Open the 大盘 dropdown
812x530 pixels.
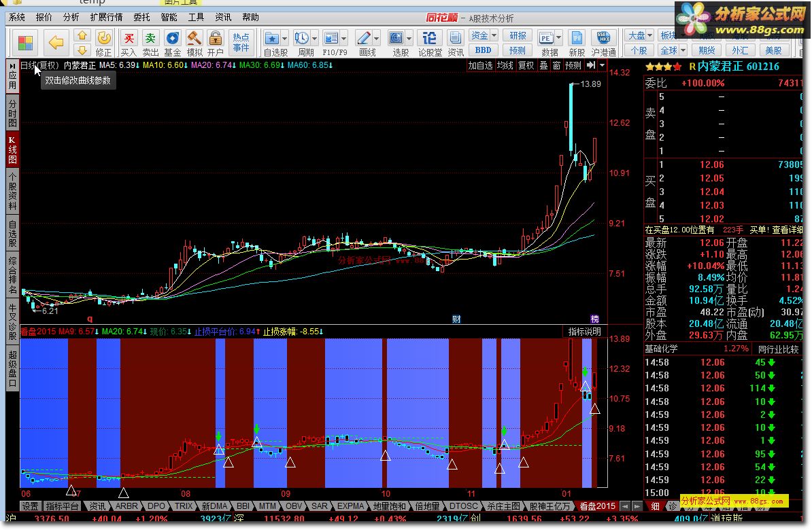click(x=639, y=35)
